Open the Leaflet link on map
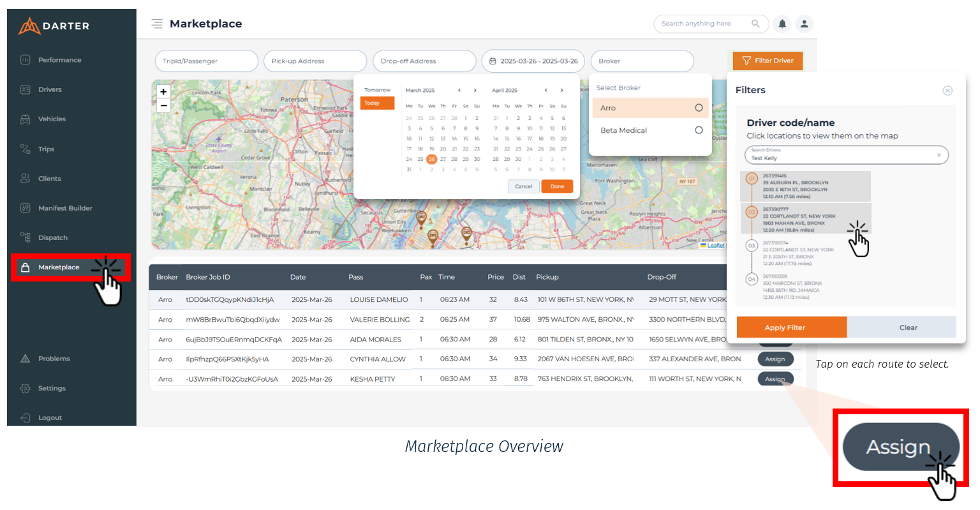This screenshot has height=510, width=980. 715,246
